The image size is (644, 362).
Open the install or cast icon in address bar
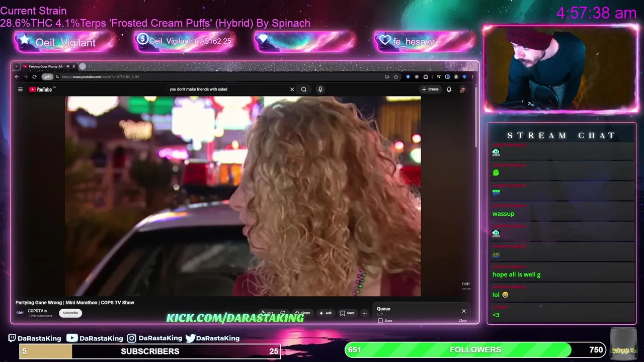coord(387,77)
